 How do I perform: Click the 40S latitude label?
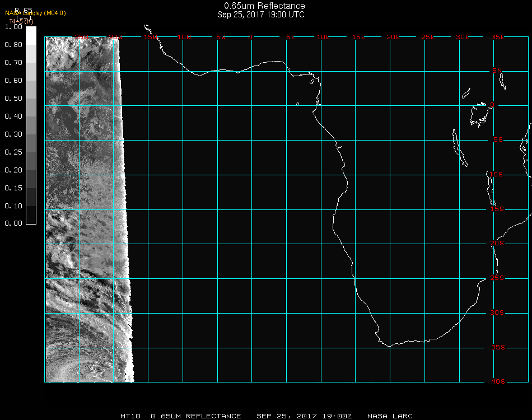click(x=498, y=382)
